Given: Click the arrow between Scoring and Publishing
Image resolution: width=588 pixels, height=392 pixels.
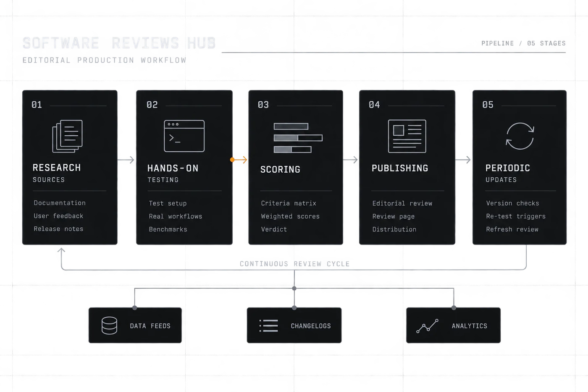Looking at the screenshot, I should [x=350, y=160].
